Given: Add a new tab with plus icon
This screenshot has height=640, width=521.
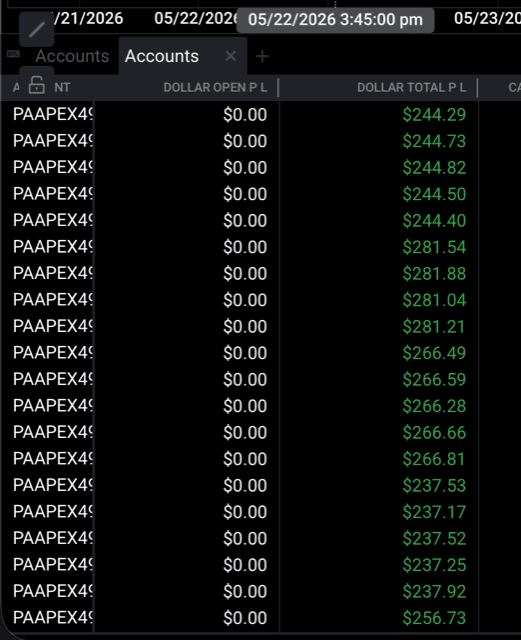Looking at the screenshot, I should click(262, 56).
